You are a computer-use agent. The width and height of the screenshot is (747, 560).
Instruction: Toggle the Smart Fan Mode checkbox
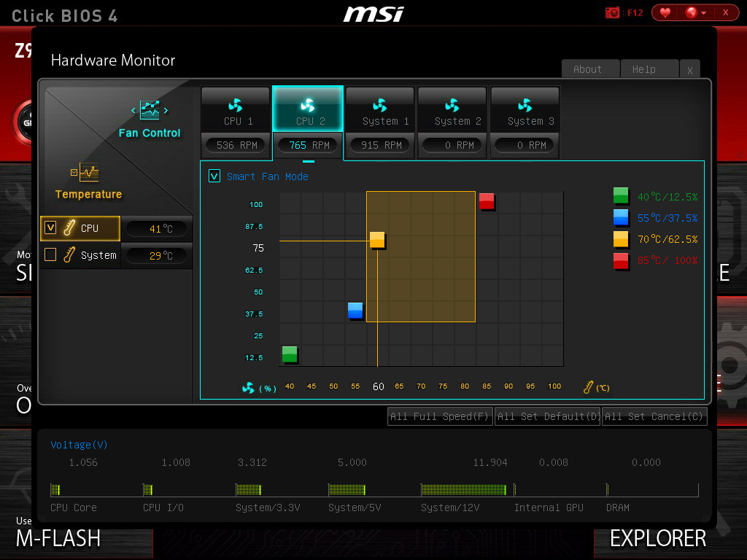214,176
